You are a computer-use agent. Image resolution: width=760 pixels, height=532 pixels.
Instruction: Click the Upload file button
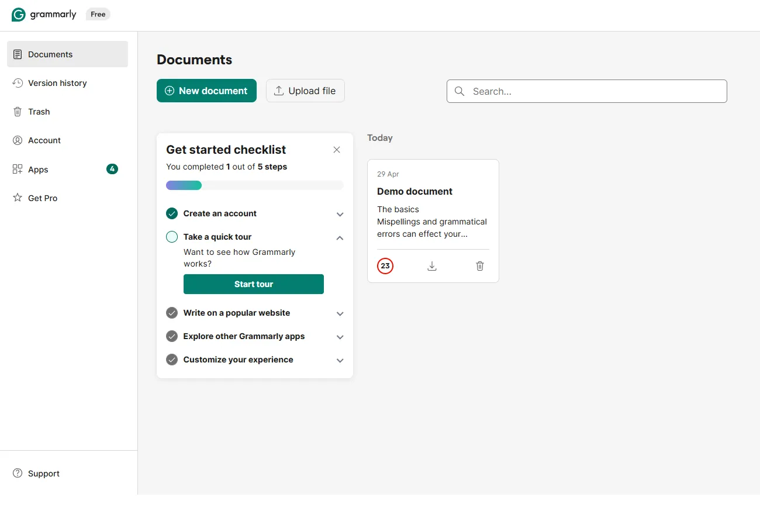pos(305,91)
